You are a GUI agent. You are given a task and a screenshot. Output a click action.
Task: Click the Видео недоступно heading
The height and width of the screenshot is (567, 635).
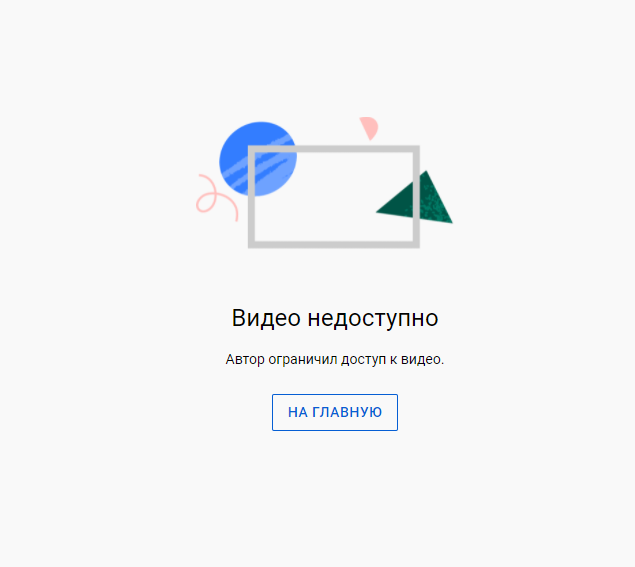click(335, 318)
